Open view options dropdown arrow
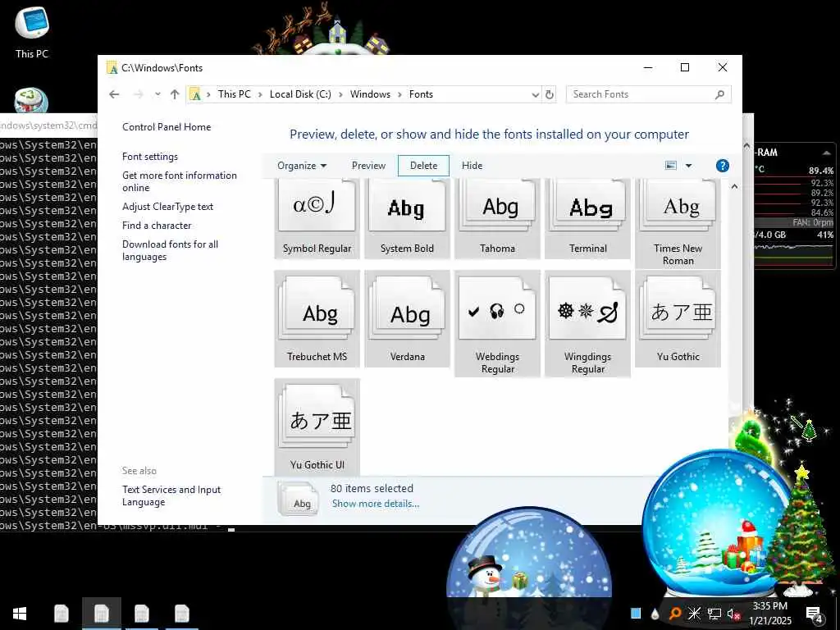The width and height of the screenshot is (840, 630). click(x=689, y=166)
